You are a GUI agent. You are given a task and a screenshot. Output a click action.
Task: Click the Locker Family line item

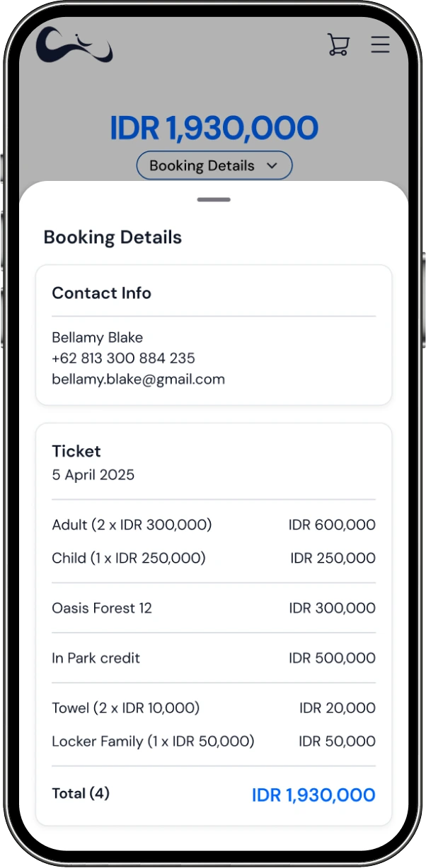click(x=153, y=741)
